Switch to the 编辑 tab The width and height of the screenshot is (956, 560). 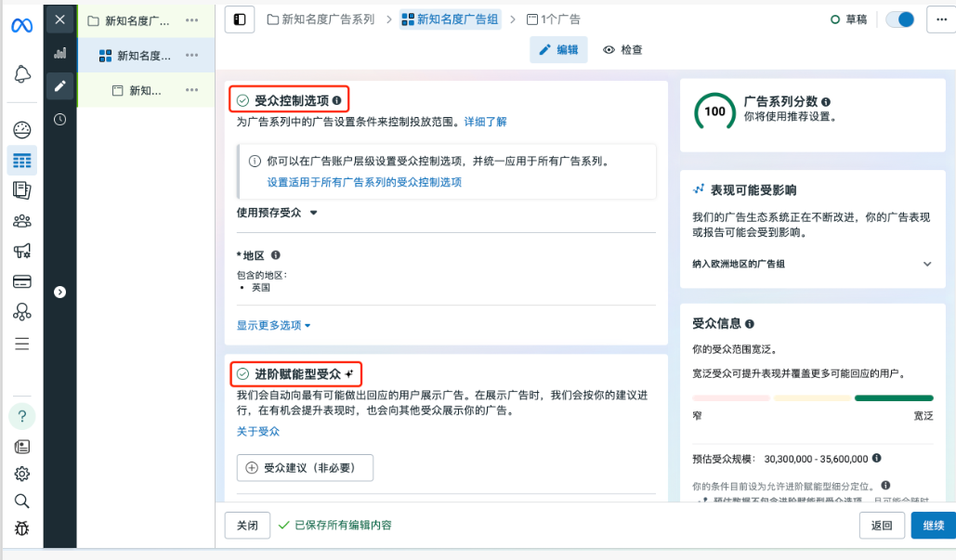[558, 50]
